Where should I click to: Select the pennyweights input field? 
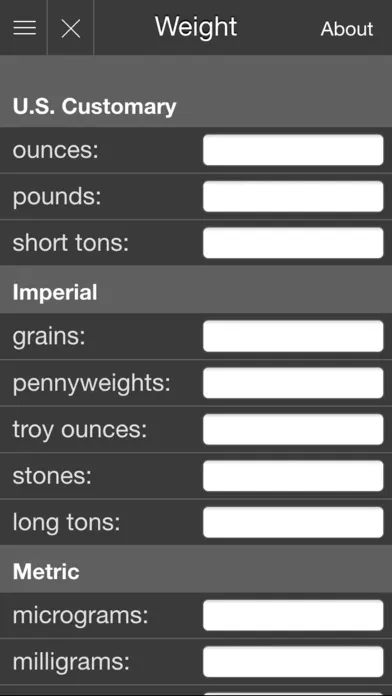coord(293,383)
